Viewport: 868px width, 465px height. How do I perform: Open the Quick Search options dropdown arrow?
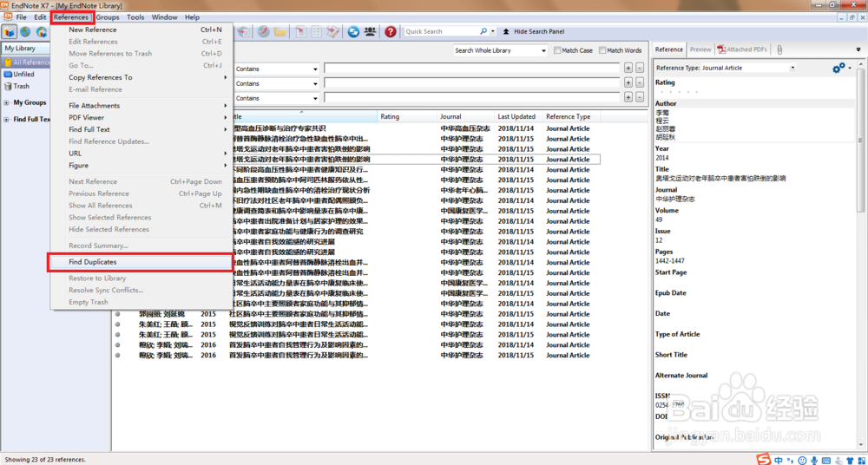(x=493, y=31)
